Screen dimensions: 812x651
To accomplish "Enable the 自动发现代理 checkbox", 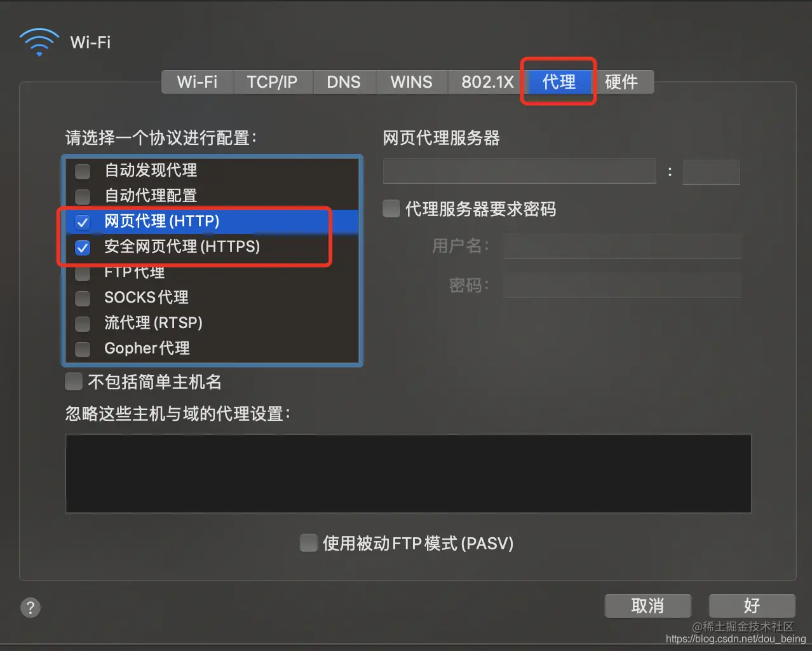I will [83, 171].
